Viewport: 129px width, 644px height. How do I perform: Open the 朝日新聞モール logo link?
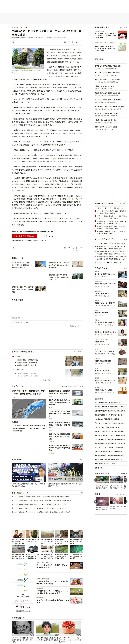pyautogui.click(x=23, y=611)
